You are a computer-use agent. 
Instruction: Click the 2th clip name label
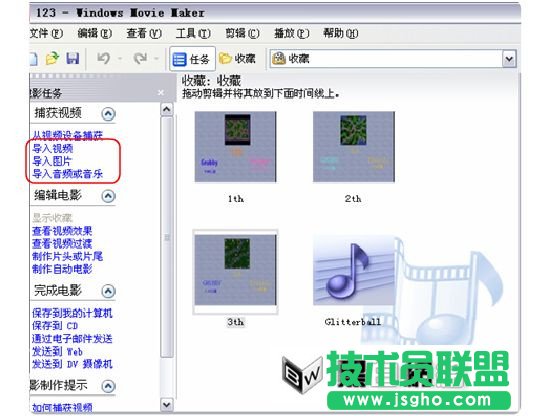(x=353, y=199)
